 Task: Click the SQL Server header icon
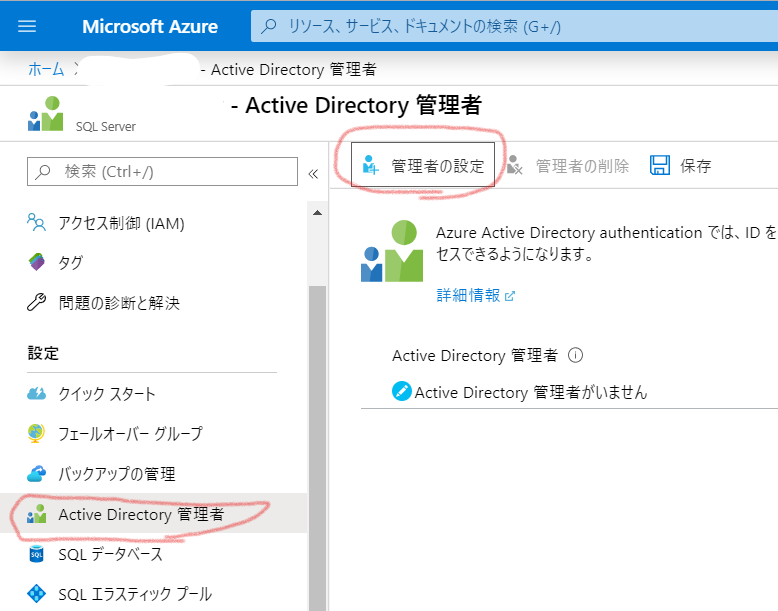(46, 114)
